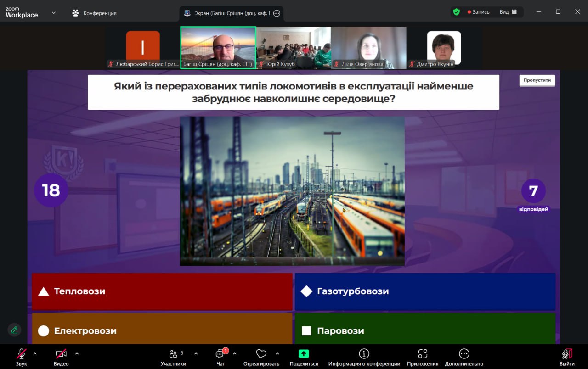Image resolution: width=588 pixels, height=369 pixels.
Task: Switch to the Конференция tab
Action: [x=95, y=13]
